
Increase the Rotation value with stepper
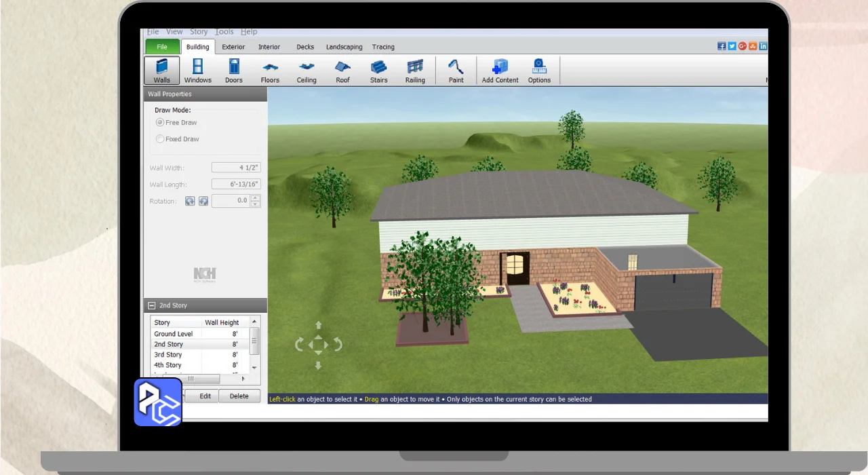[256, 198]
